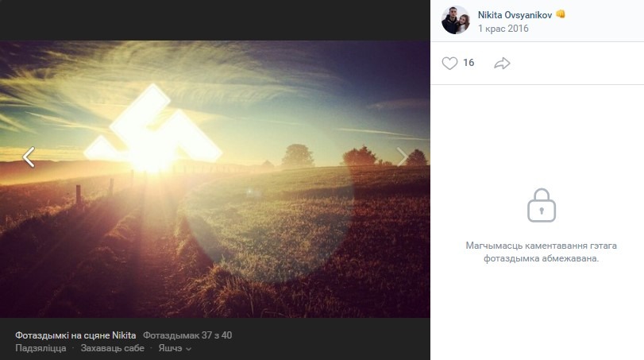
Task: Click "Захаваць сабе" to save photo
Action: click(113, 348)
